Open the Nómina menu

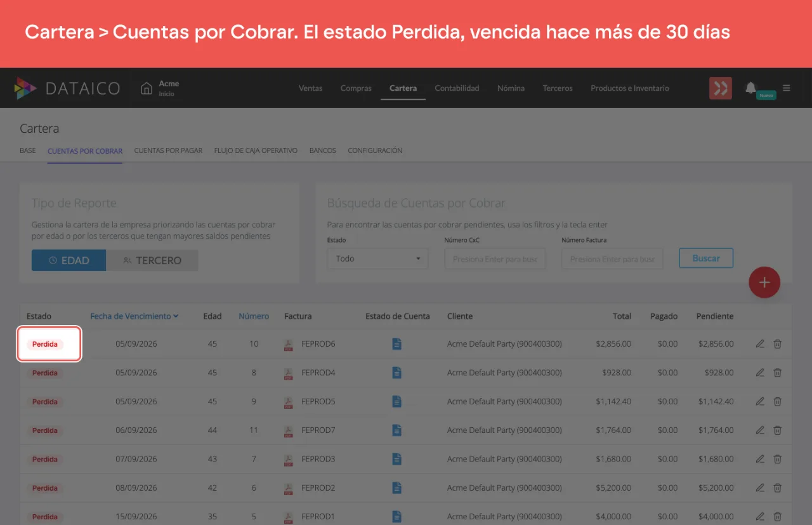pos(511,88)
